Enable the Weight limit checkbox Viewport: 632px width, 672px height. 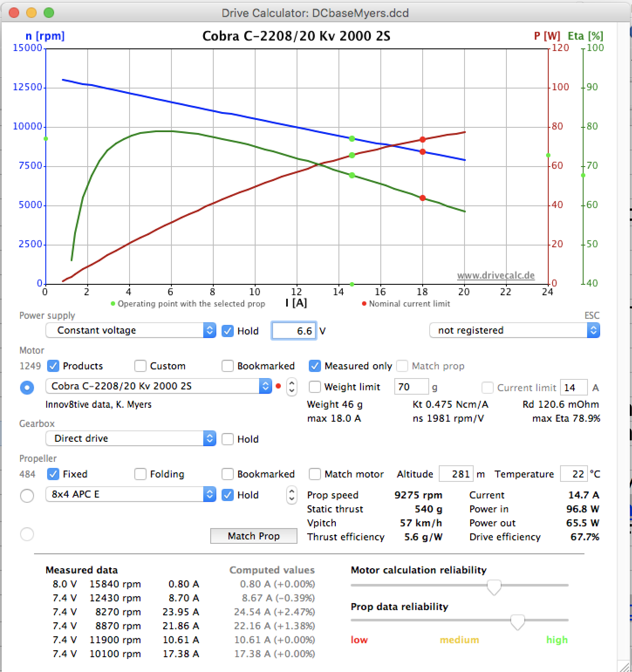(315, 387)
